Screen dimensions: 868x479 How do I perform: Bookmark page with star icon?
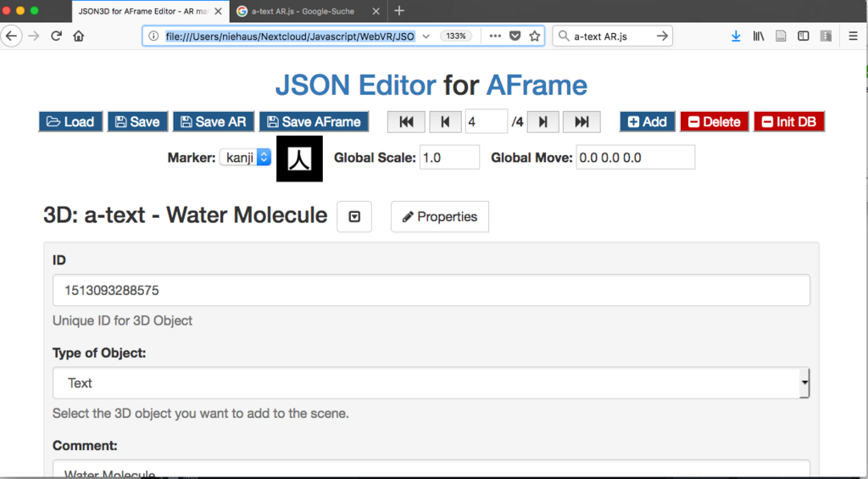coord(534,36)
